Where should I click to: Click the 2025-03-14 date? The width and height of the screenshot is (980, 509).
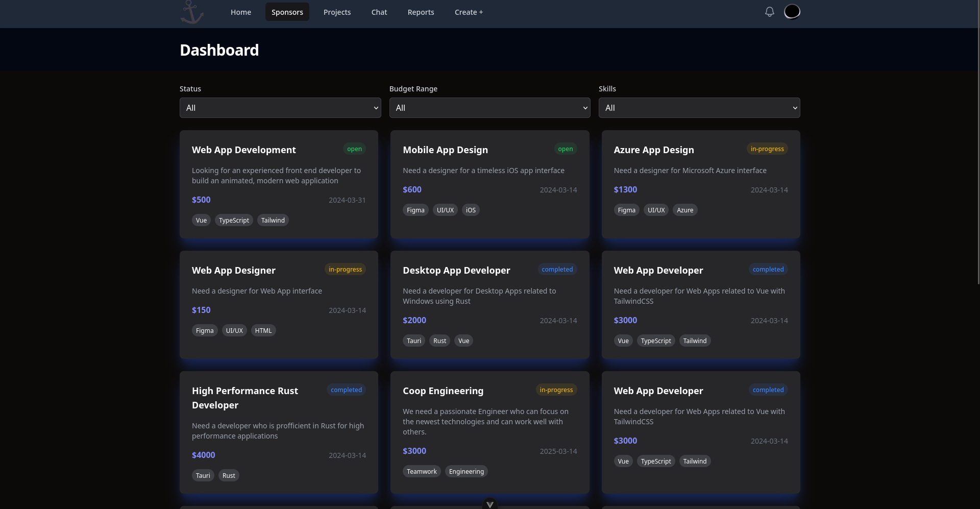pos(558,451)
